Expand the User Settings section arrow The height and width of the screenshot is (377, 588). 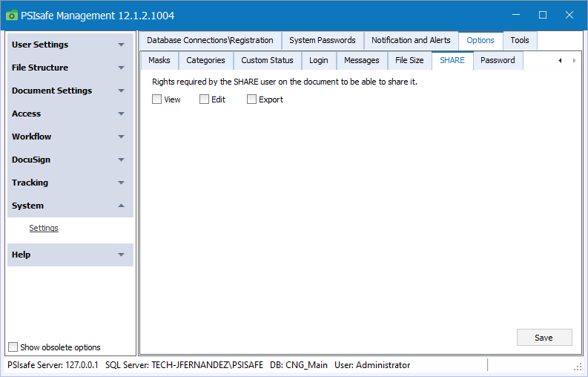tap(121, 45)
